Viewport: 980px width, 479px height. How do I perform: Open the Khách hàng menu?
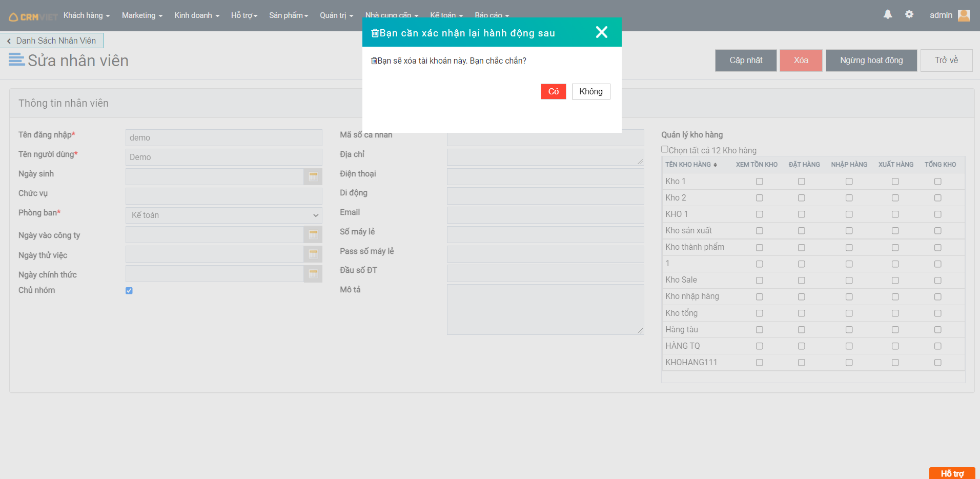click(x=86, y=15)
